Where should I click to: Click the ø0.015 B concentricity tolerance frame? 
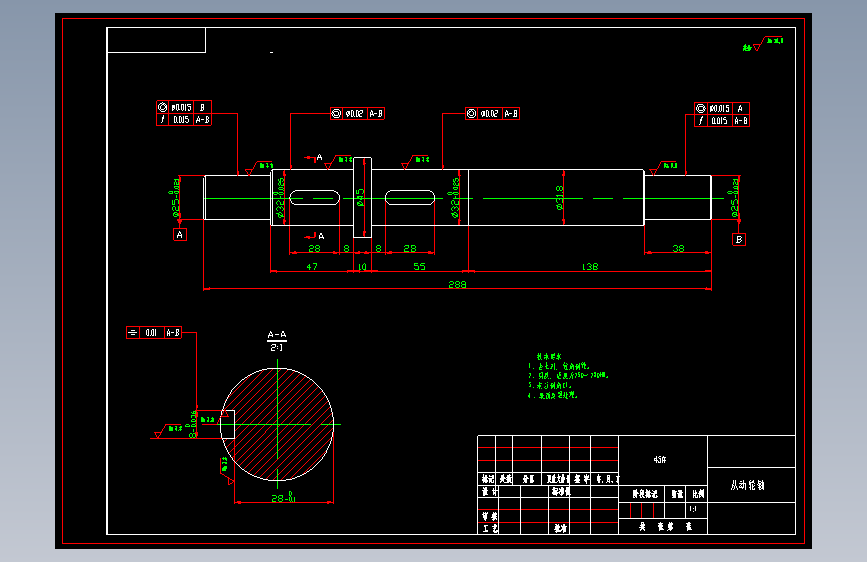pos(184,107)
